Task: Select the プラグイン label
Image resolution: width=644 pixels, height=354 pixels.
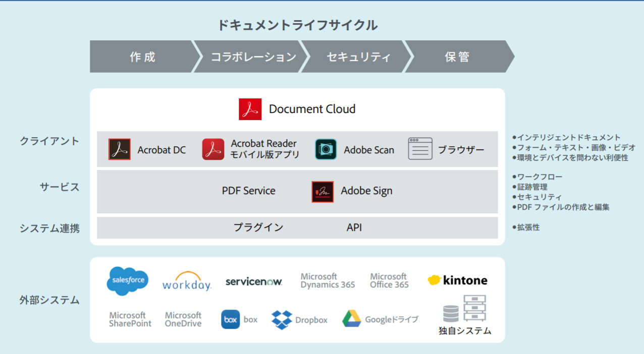Action: coord(258,227)
